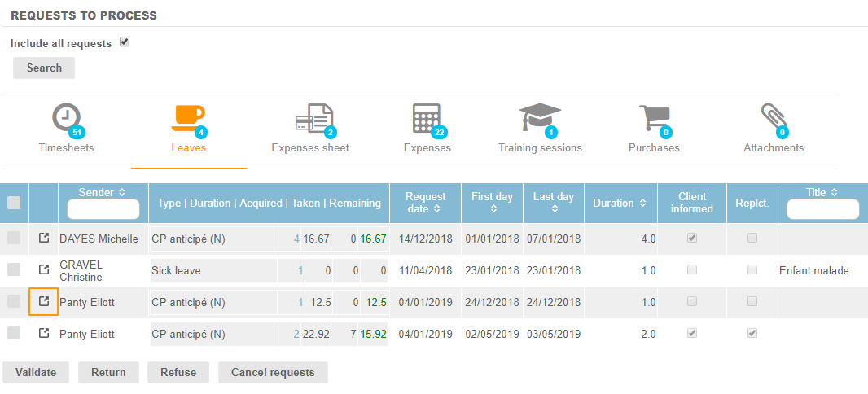Click the Title filter text box

point(822,210)
